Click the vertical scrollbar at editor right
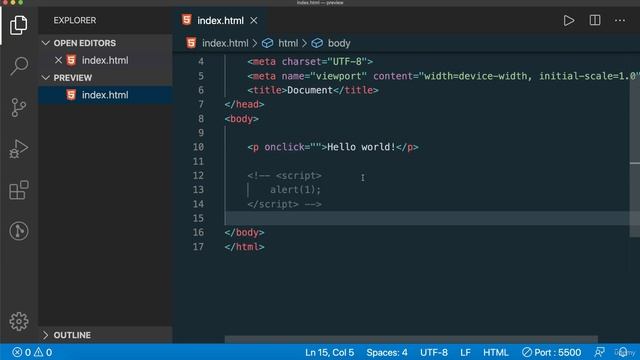This screenshot has height=360, width=640. pos(635,158)
